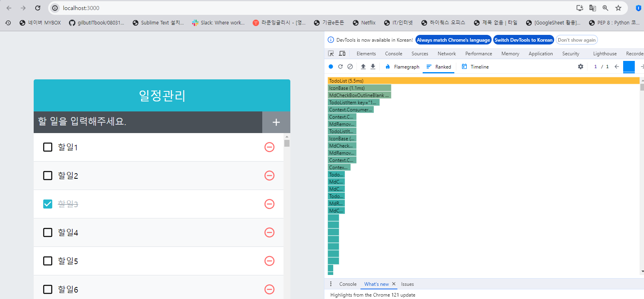Click Switch DevTools to Korean button

click(x=523, y=40)
